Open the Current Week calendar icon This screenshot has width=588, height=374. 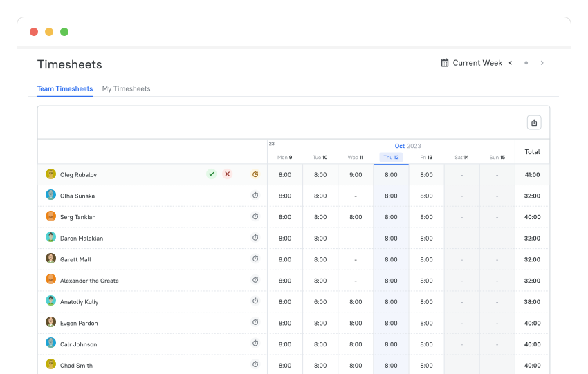pyautogui.click(x=445, y=63)
